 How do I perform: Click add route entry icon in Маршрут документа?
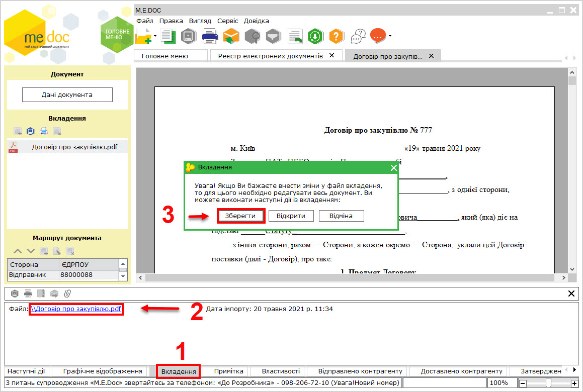[x=44, y=251]
